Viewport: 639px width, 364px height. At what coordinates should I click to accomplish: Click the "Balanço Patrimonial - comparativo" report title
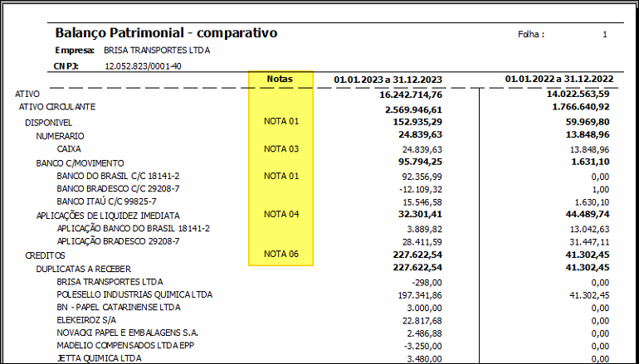point(166,33)
